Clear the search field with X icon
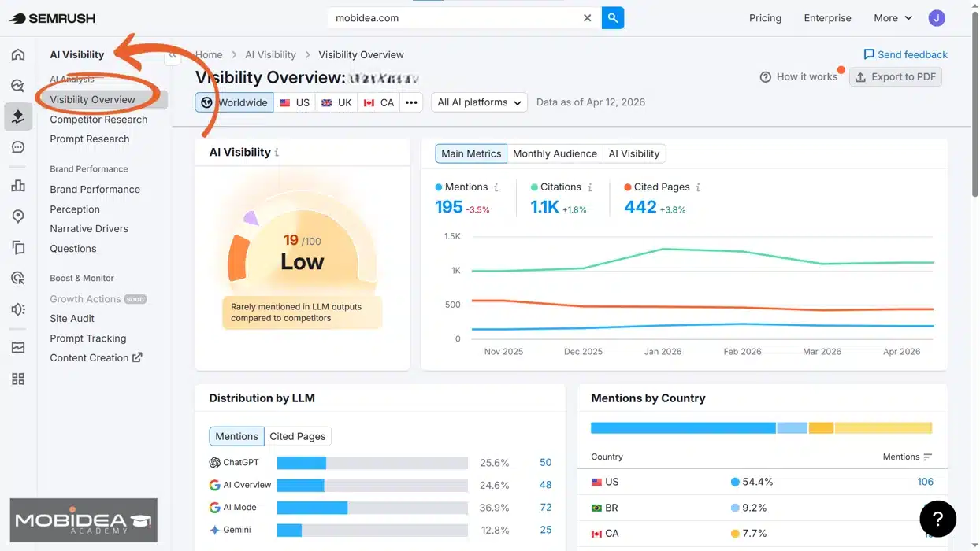This screenshot has width=980, height=551. click(x=588, y=18)
